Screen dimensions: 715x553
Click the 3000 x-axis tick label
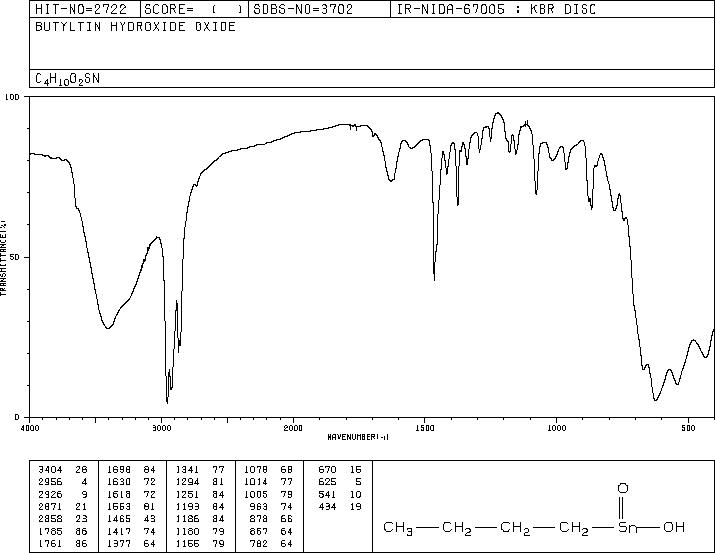[161, 428]
